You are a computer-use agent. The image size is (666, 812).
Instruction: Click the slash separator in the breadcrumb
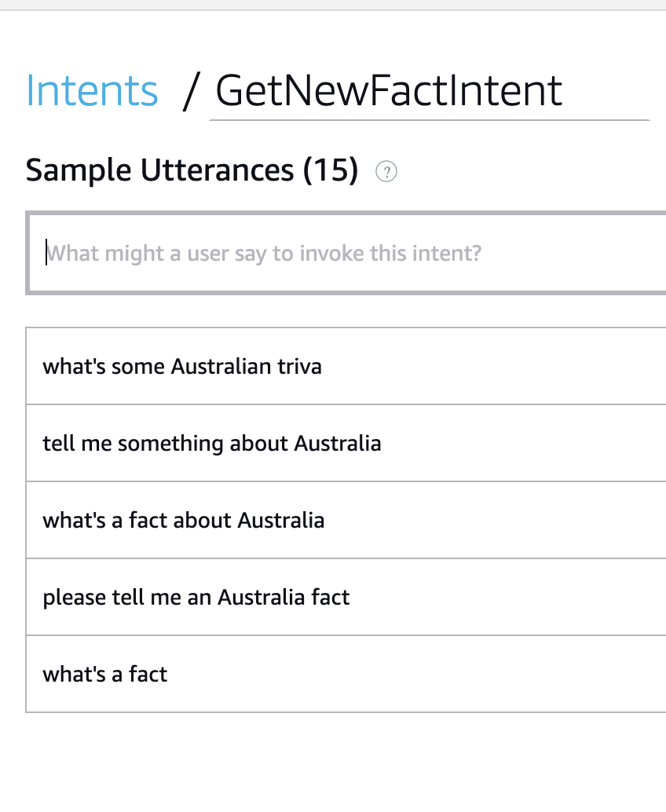188,91
